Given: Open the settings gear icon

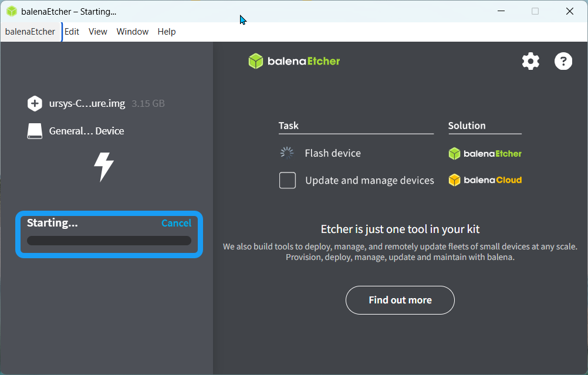Looking at the screenshot, I should point(530,61).
